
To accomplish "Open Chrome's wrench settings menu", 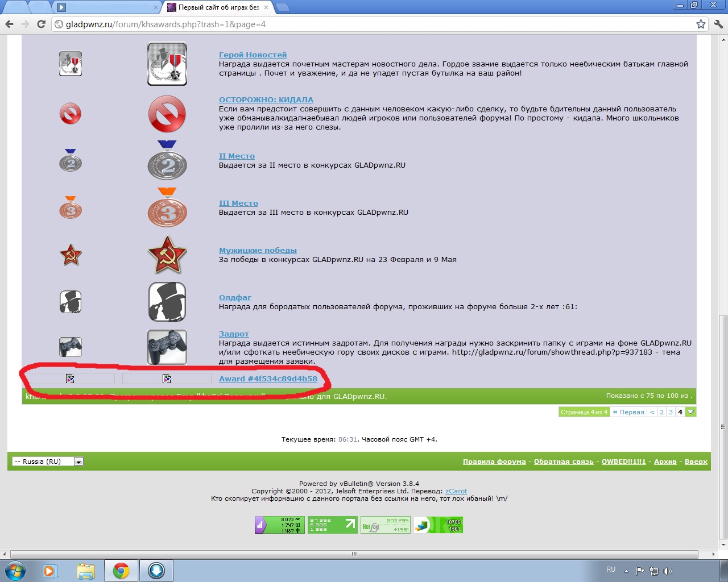I will click(x=718, y=24).
